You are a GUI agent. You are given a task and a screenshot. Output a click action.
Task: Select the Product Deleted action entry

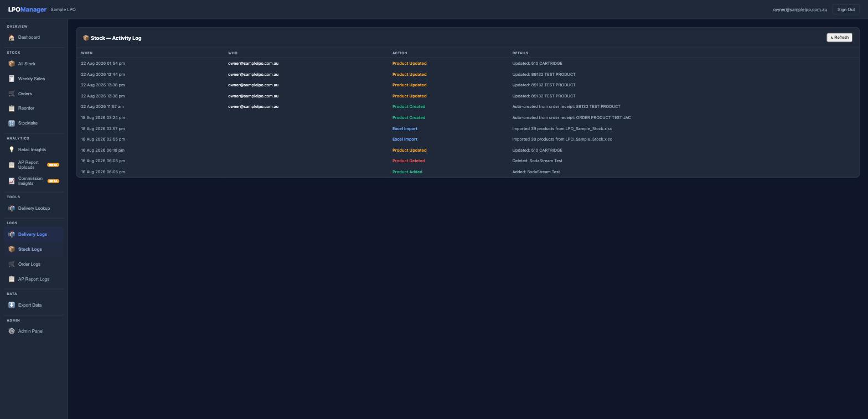click(409, 161)
